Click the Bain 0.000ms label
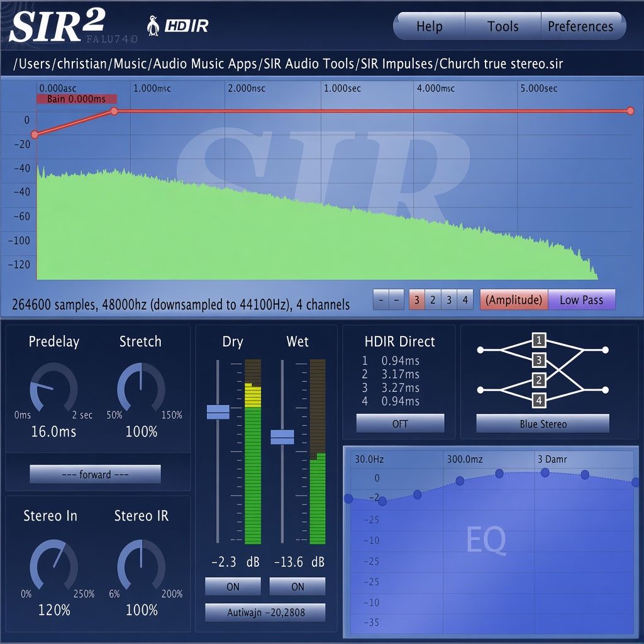 point(76,99)
